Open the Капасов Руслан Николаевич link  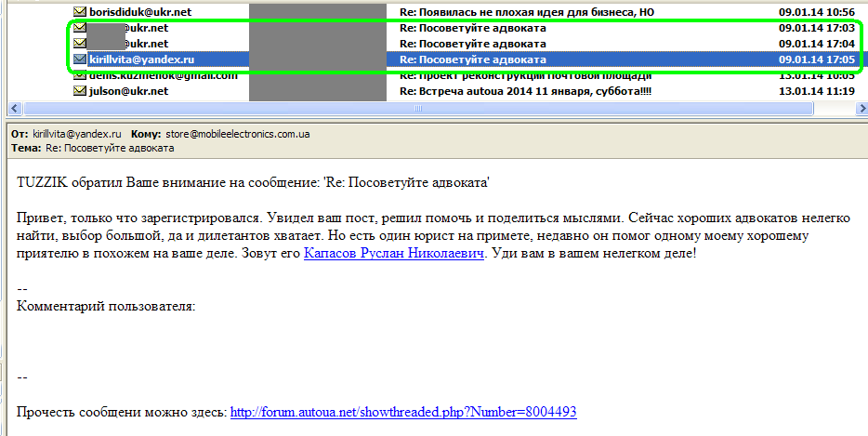coord(394,253)
